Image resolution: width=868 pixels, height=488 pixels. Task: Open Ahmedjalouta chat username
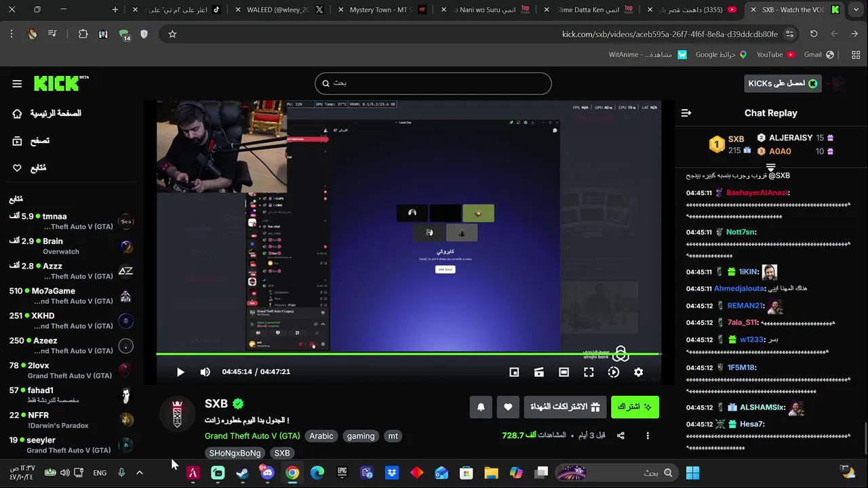(739, 288)
